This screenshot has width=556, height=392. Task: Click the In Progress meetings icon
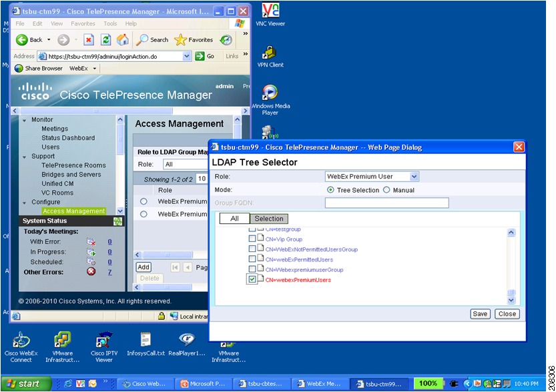(x=91, y=252)
